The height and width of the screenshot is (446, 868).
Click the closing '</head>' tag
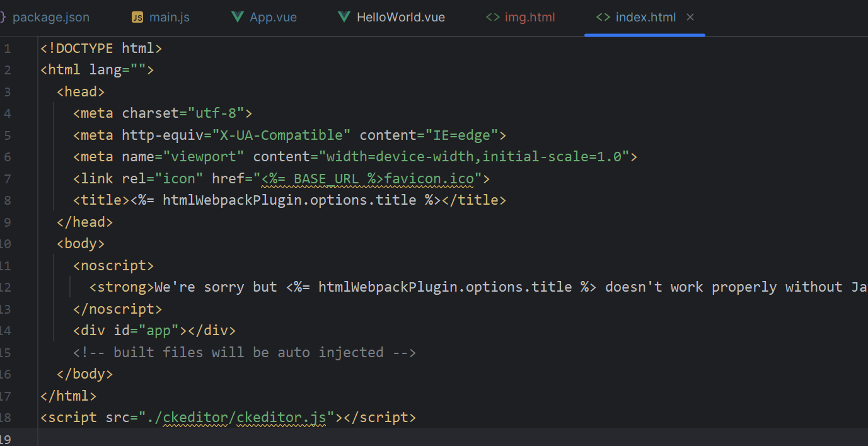(x=85, y=222)
